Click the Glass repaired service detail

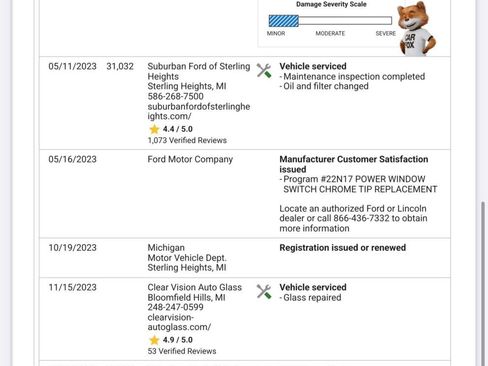[x=310, y=297]
